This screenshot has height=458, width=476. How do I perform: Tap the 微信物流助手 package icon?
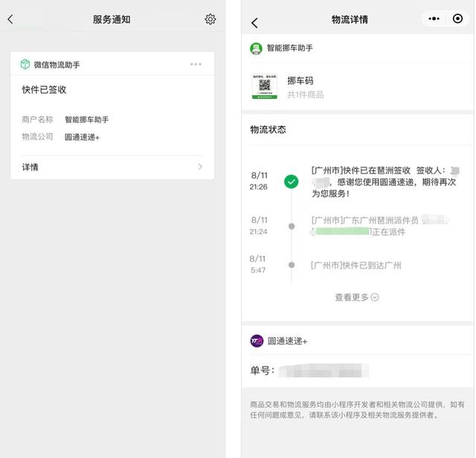[25, 64]
